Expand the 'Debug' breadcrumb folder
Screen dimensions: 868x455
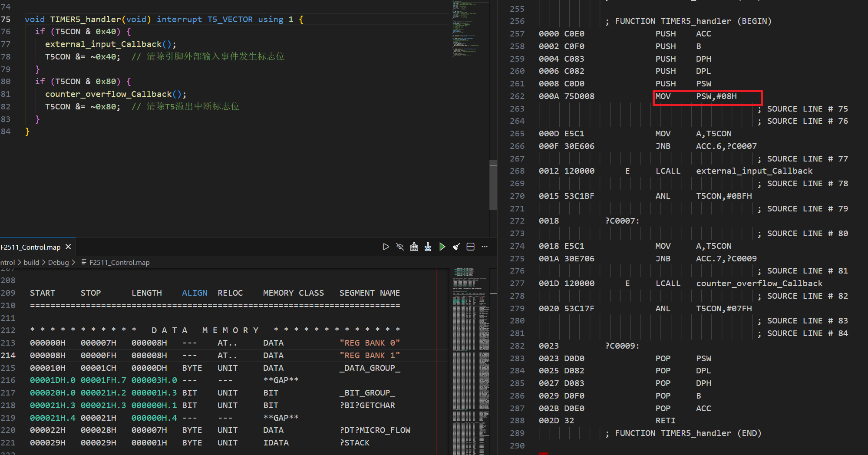pos(58,262)
